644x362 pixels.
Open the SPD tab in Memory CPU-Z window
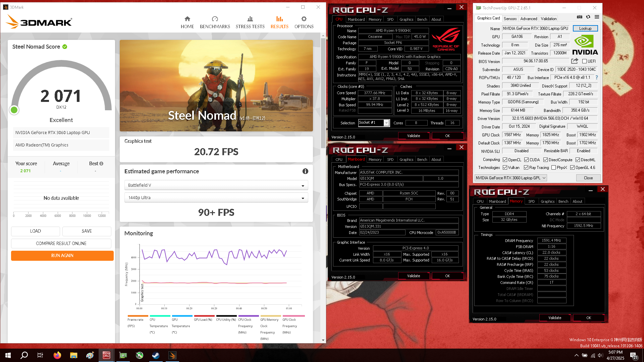click(x=532, y=201)
